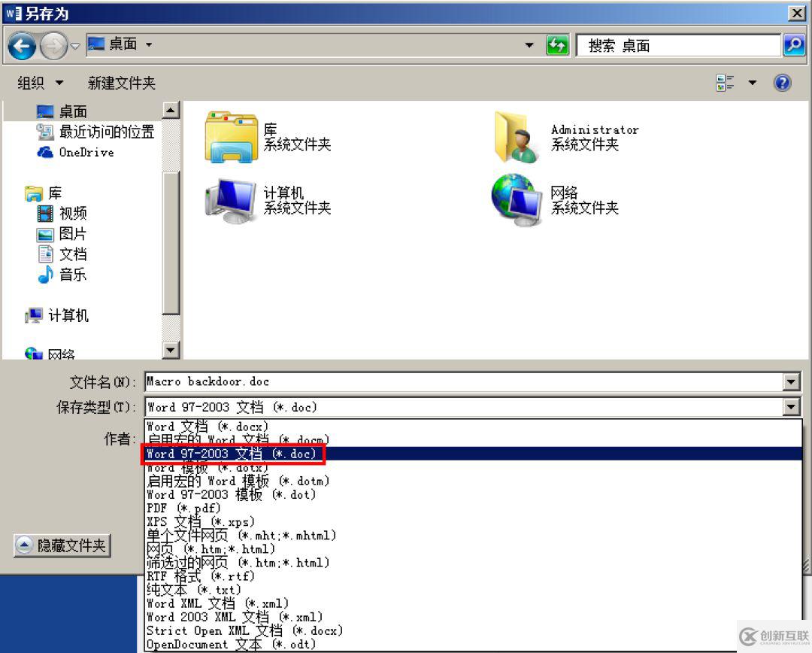This screenshot has height=653, width=812.
Task: Choose PDF (*.pdf) save type
Action: coord(473,508)
